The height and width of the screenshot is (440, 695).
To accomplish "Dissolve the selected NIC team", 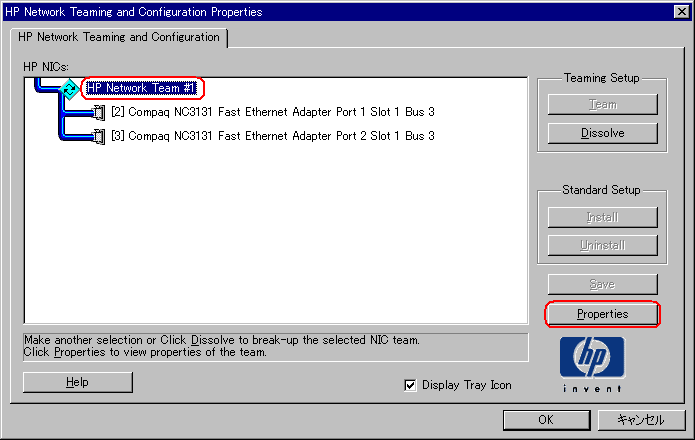I will pos(602,133).
